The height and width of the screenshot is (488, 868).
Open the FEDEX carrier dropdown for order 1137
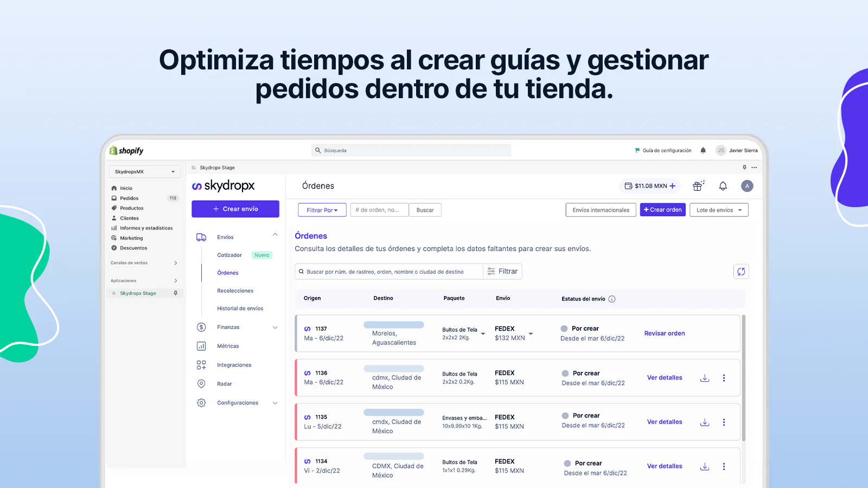531,334
